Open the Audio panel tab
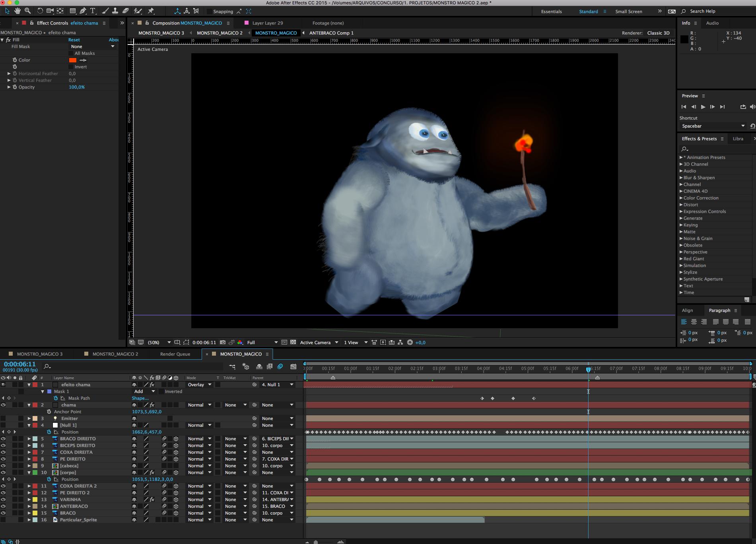Image resolution: width=756 pixels, height=544 pixels. point(712,23)
